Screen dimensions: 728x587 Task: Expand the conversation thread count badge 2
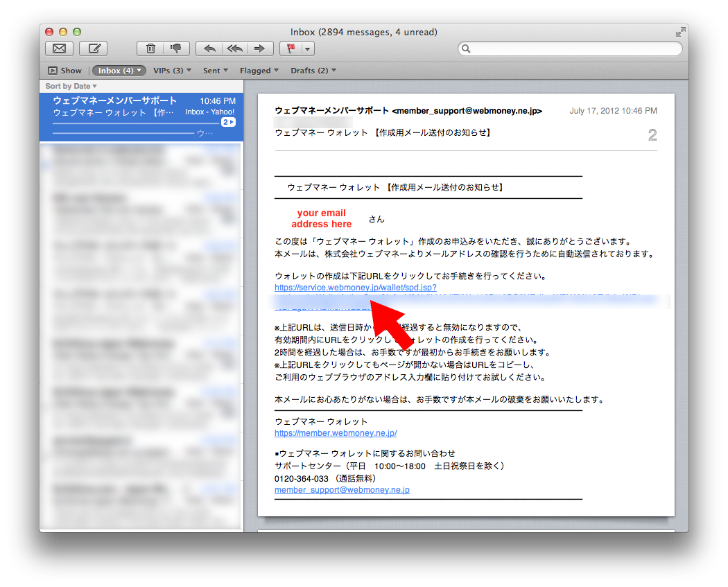point(228,122)
